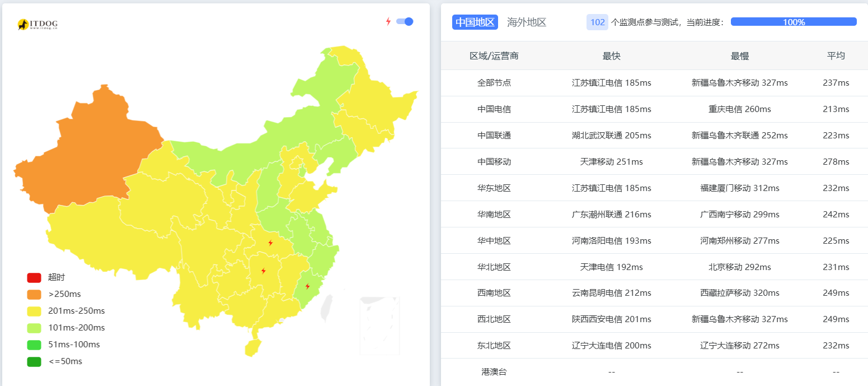Click the 237ms average for 全部节点
Viewport: 868px width, 386px height.
(x=836, y=83)
